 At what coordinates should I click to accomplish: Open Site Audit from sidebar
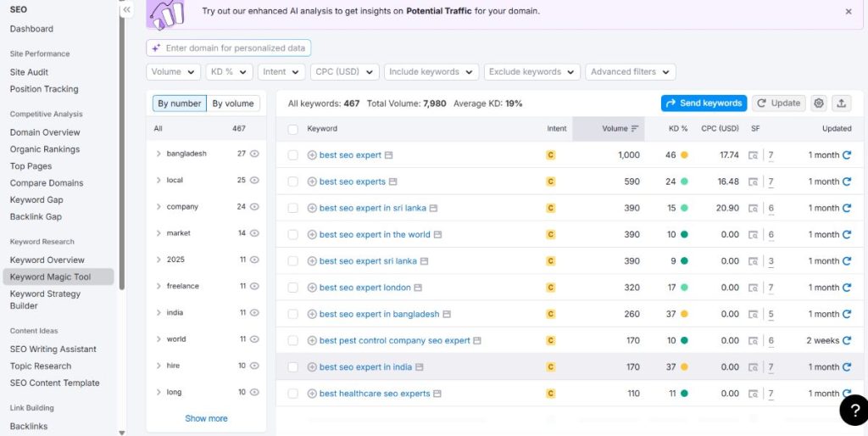29,72
